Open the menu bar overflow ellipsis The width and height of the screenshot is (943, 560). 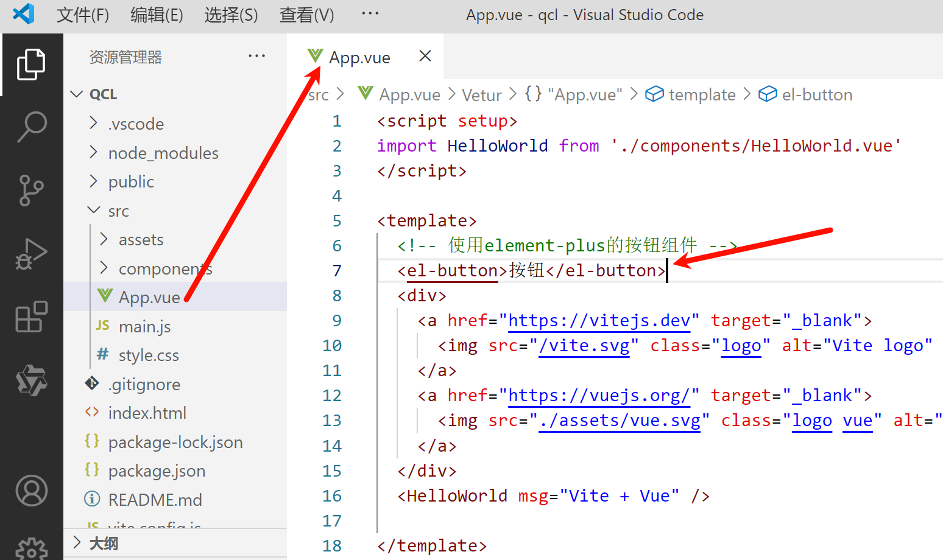tap(370, 13)
